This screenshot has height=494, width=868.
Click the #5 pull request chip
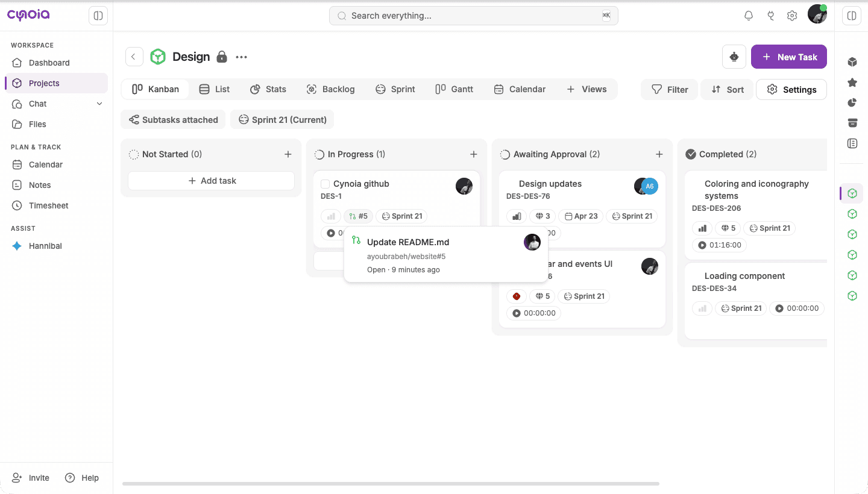[359, 216]
